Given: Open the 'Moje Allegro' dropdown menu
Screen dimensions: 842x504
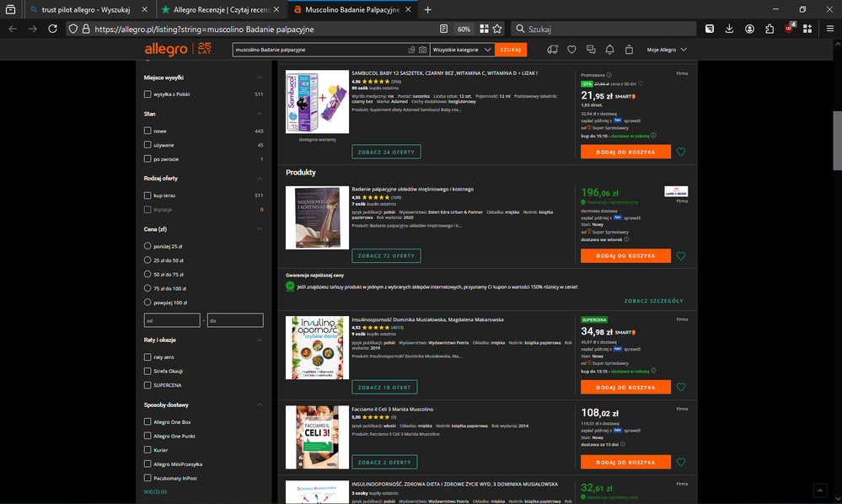Looking at the screenshot, I should pos(667,50).
